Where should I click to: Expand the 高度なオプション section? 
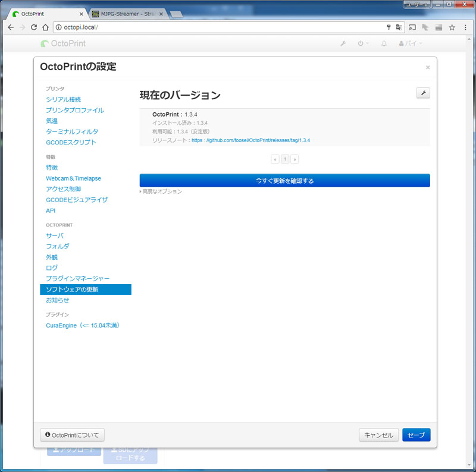click(x=161, y=191)
